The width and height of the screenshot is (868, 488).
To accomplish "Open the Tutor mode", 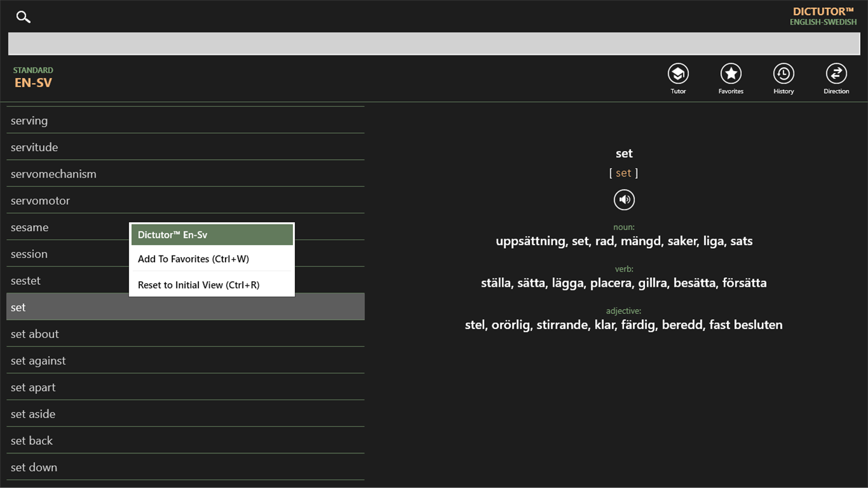I will [678, 79].
